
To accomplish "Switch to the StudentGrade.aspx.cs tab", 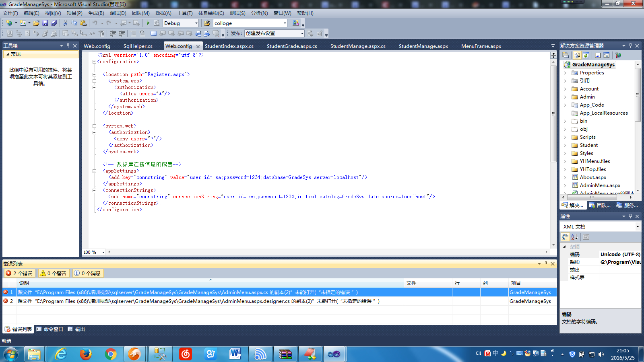I will [x=292, y=46].
